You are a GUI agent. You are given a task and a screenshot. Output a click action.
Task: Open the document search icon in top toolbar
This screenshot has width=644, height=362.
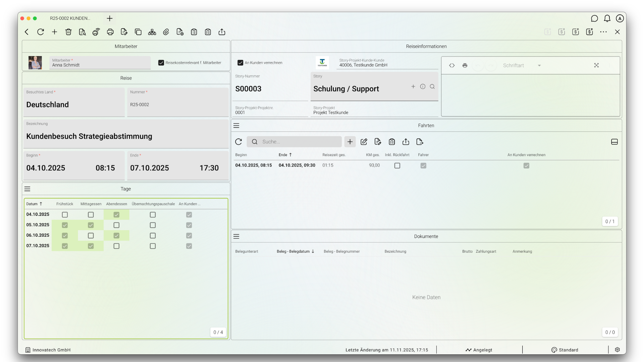pos(82,32)
